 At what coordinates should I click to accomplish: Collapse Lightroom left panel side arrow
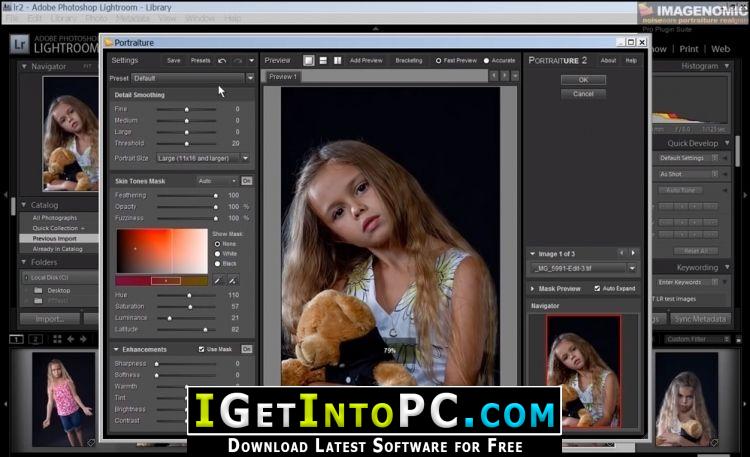(x=5, y=195)
